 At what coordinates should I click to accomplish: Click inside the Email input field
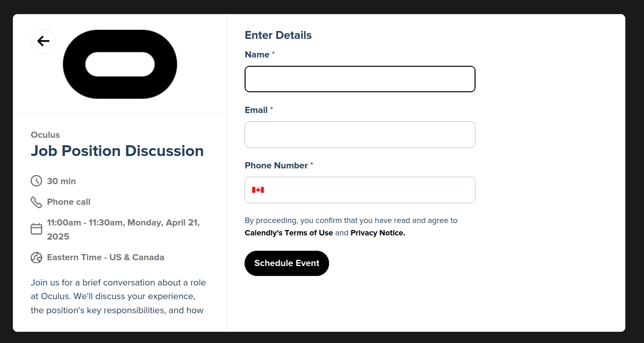tap(359, 134)
